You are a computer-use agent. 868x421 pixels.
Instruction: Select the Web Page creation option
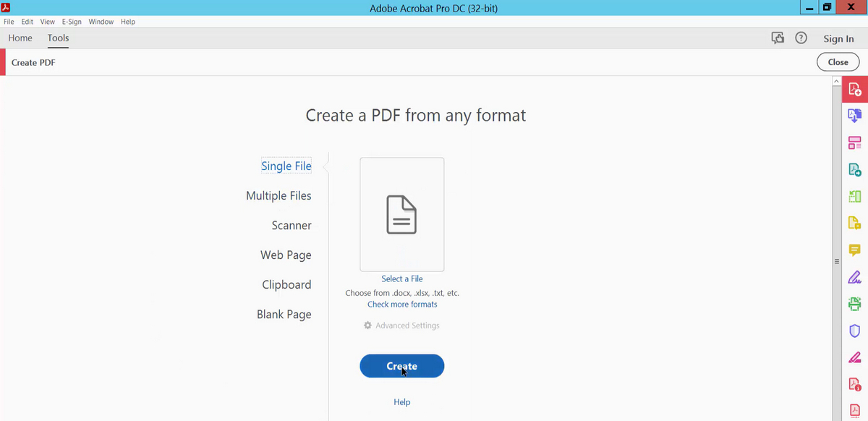(x=285, y=255)
